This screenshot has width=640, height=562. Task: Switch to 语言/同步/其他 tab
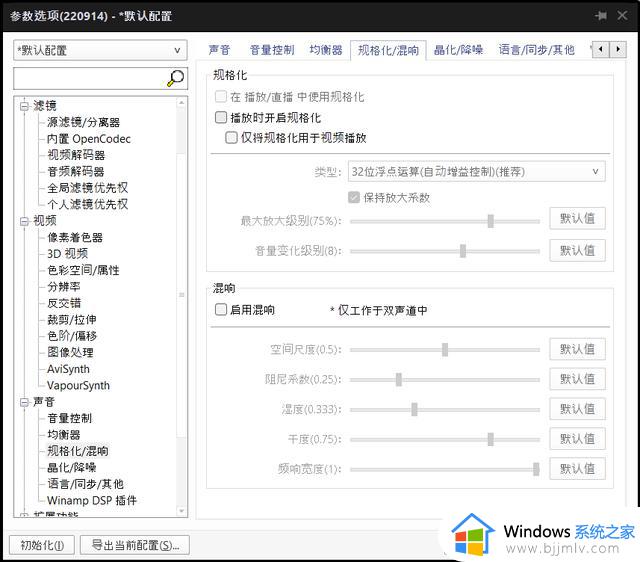pos(536,50)
